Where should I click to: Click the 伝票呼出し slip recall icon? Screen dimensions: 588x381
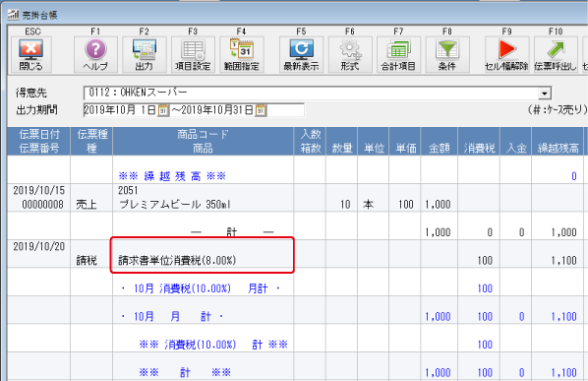pos(556,54)
